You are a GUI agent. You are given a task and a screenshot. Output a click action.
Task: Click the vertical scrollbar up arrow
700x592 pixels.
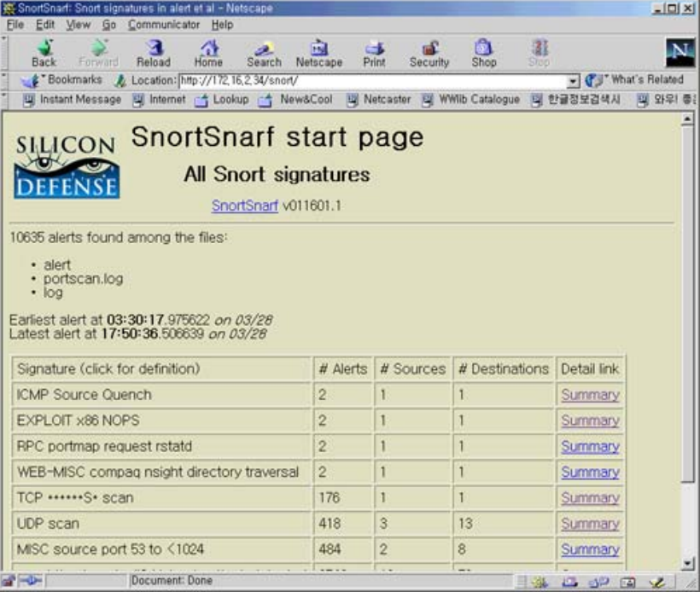(x=687, y=119)
